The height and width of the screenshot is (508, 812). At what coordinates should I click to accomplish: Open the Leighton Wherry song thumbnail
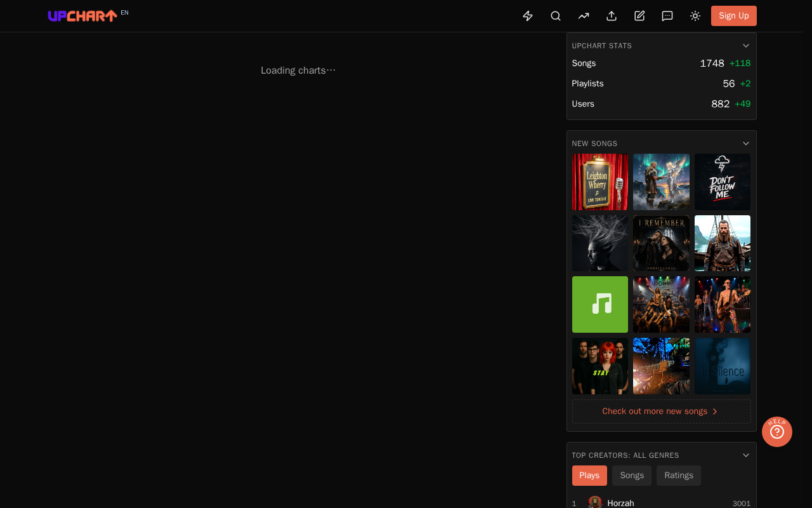(600, 182)
